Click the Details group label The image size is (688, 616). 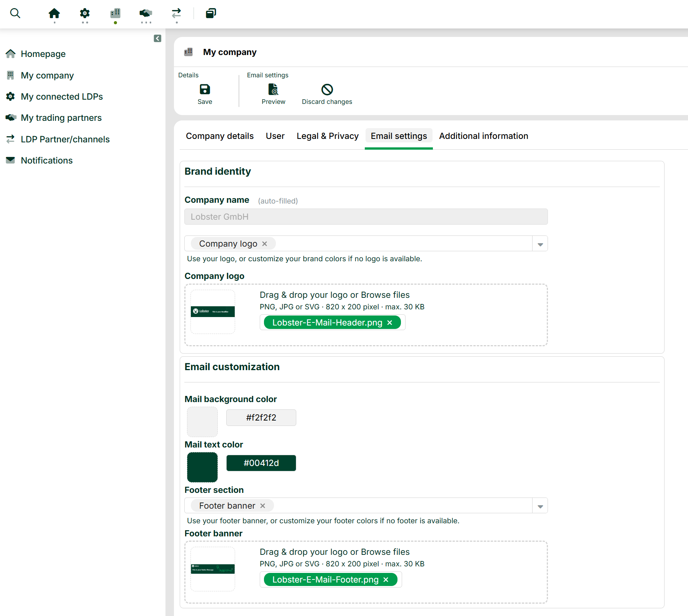pyautogui.click(x=188, y=75)
